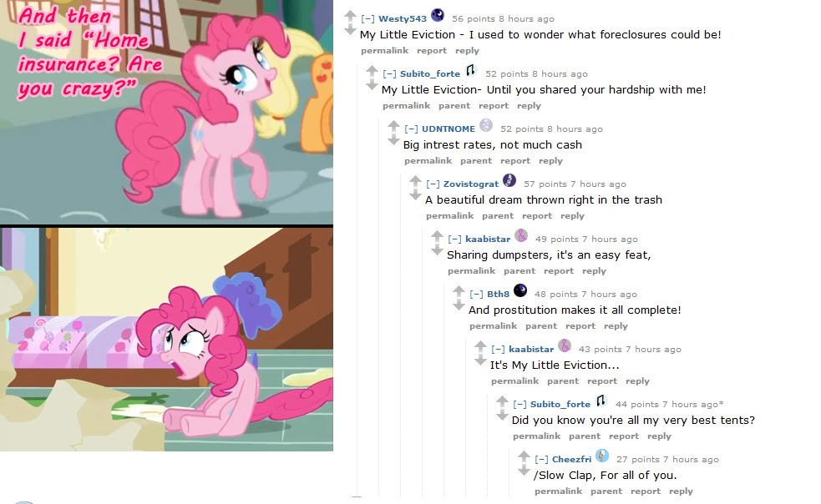This screenshot has height=504, width=821.
Task: Collapse Cheezfri's comment using [–]
Action: tap(541, 460)
